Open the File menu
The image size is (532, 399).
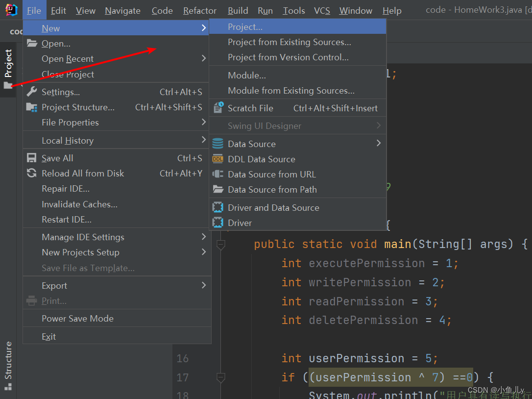34,10
